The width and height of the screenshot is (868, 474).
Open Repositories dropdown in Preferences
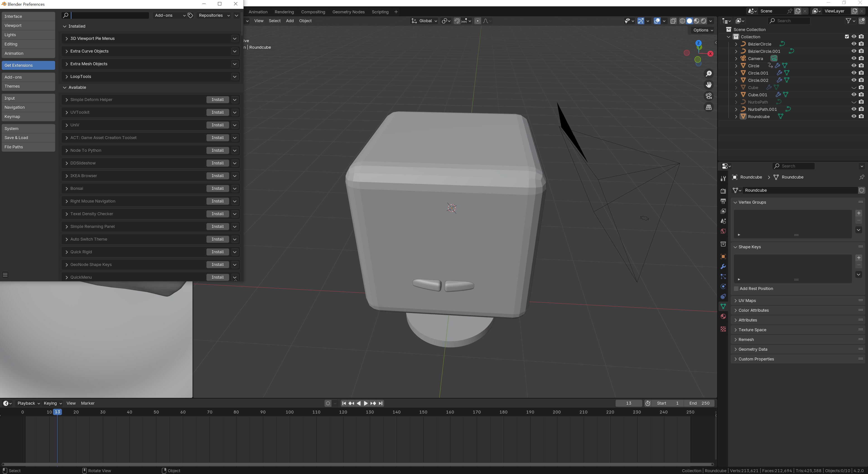point(214,15)
